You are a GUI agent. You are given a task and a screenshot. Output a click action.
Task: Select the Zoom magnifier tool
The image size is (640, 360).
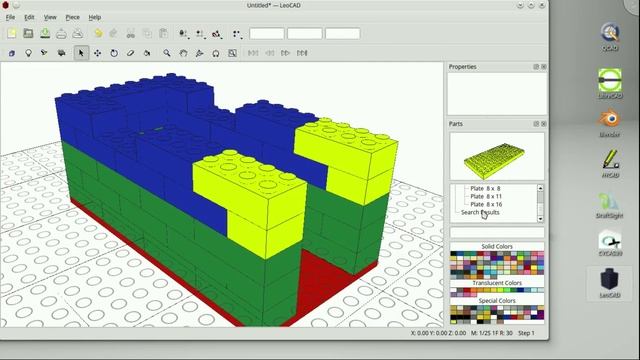click(x=167, y=53)
